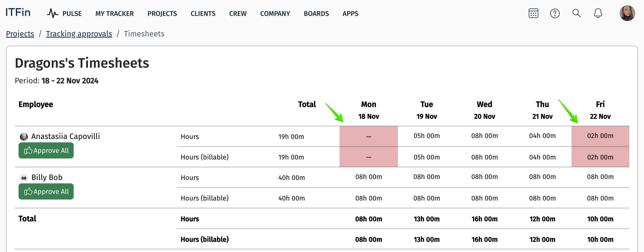
Task: Select Anastasiia's empty Monday Hours cell
Action: pos(369,136)
